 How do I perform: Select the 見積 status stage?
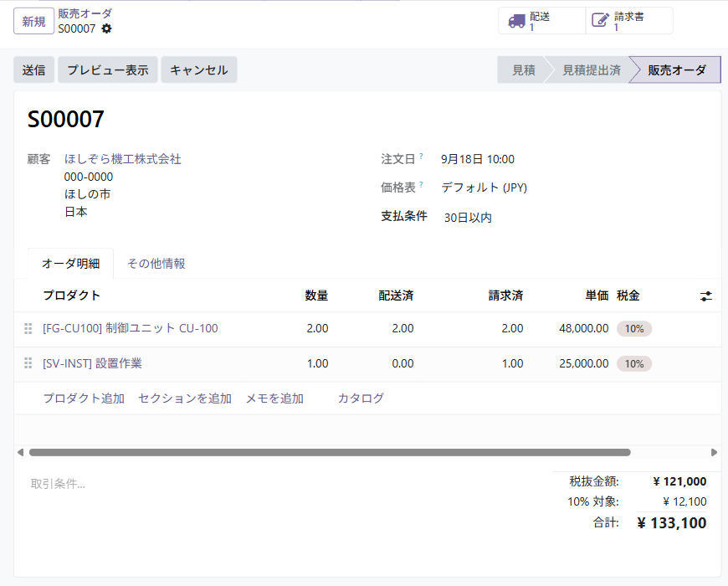pyautogui.click(x=524, y=70)
